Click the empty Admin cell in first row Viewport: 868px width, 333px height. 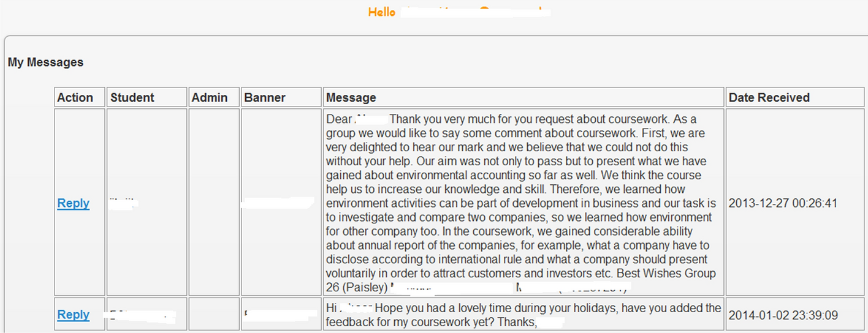[x=214, y=203]
